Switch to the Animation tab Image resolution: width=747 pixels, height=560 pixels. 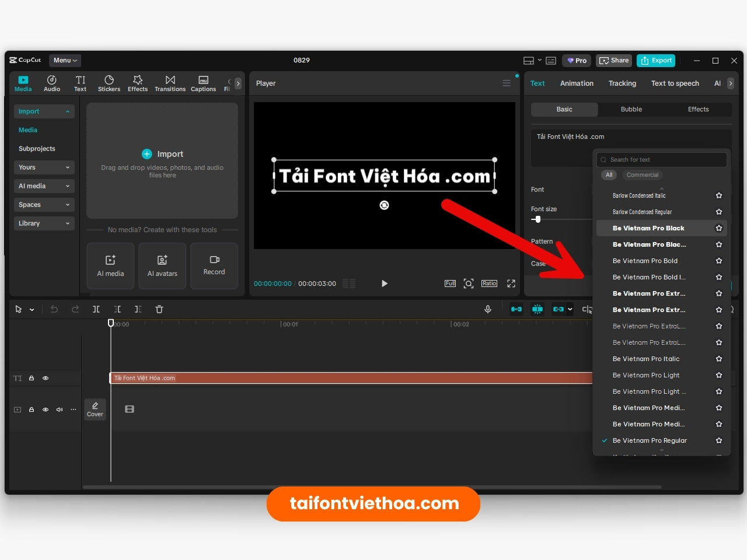point(577,83)
